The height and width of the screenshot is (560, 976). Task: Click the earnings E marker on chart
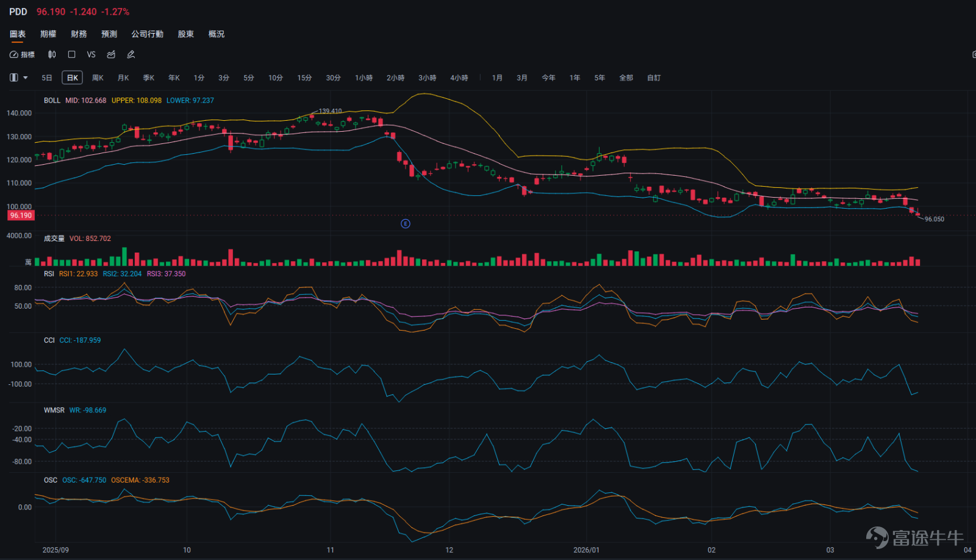click(x=405, y=224)
